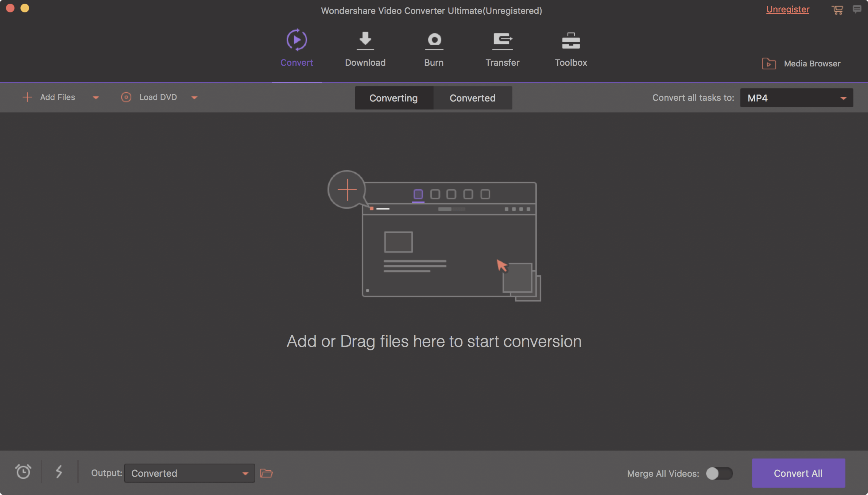Open the MP4 output format dropdown
This screenshot has width=868, height=495.
(797, 98)
